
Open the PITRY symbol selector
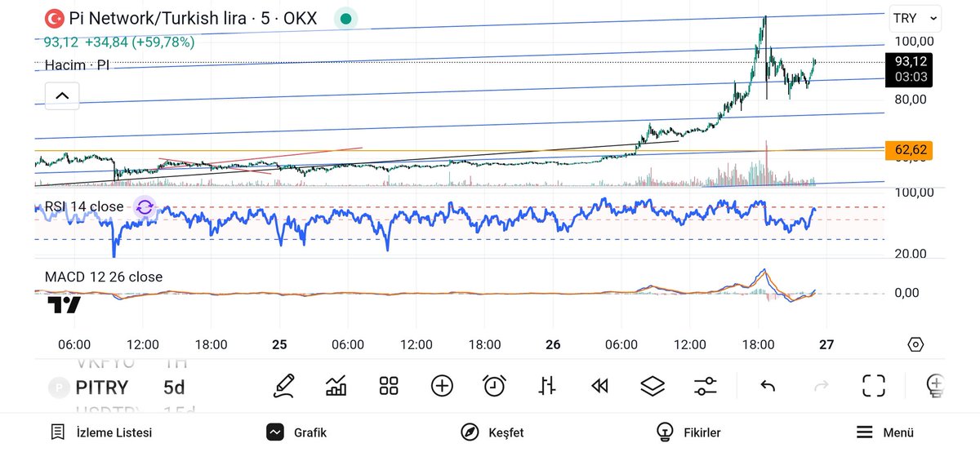[102, 388]
